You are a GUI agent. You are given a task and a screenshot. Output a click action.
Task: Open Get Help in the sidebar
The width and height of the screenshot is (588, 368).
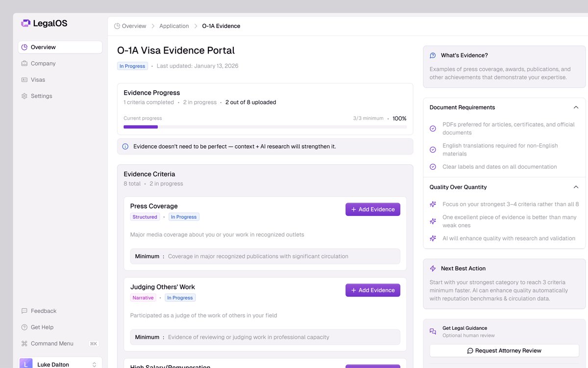(60, 327)
